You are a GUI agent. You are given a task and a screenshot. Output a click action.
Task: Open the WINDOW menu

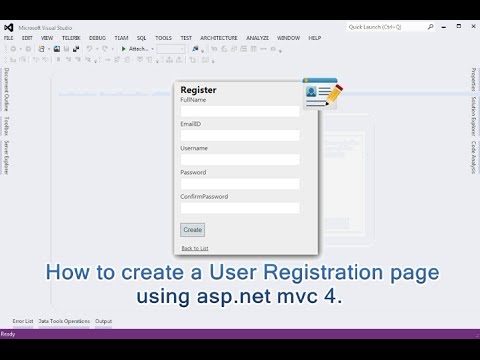coord(288,38)
